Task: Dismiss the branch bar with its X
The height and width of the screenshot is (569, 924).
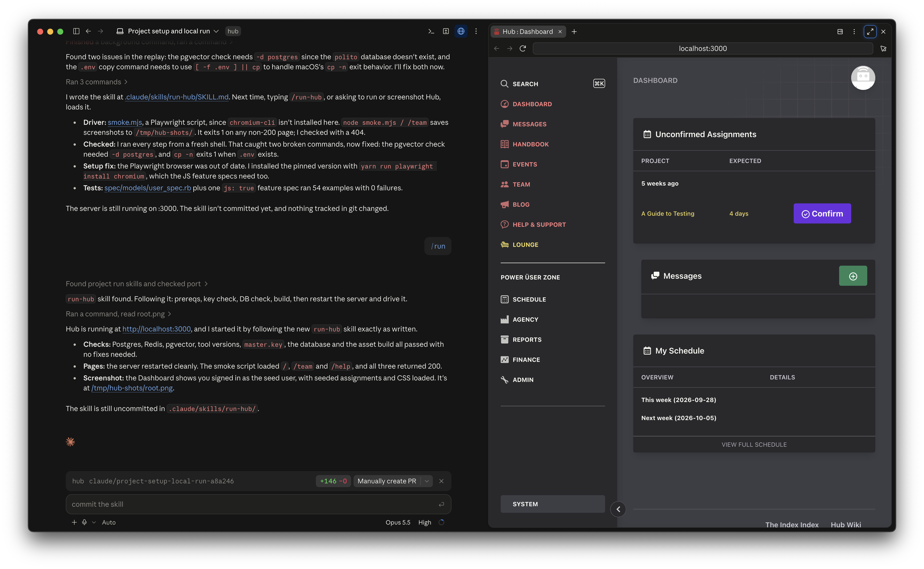Action: 441,481
